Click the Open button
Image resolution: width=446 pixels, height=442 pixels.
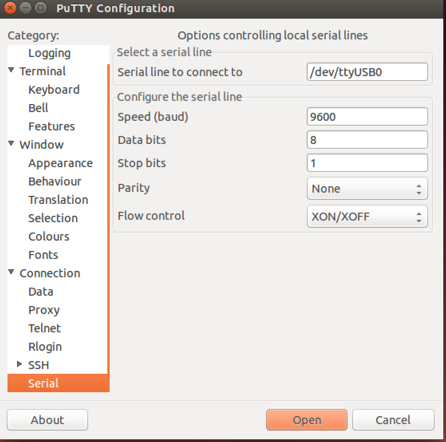pyautogui.click(x=307, y=420)
